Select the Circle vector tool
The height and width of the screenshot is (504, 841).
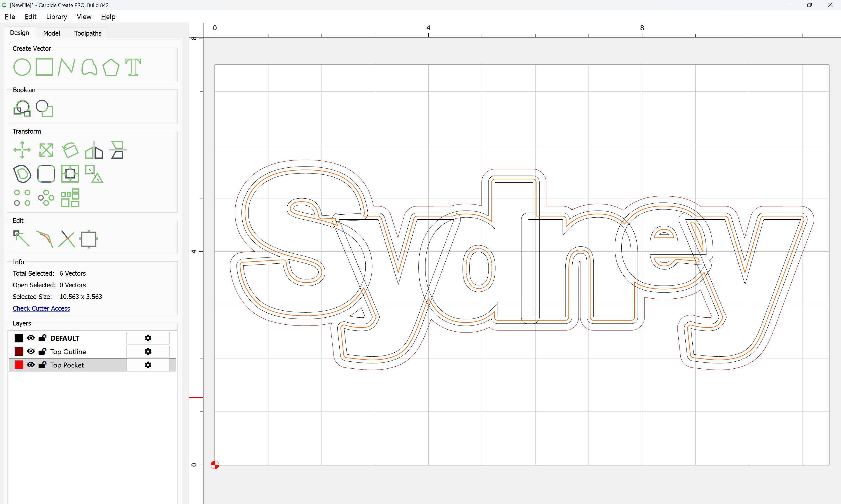[22, 67]
